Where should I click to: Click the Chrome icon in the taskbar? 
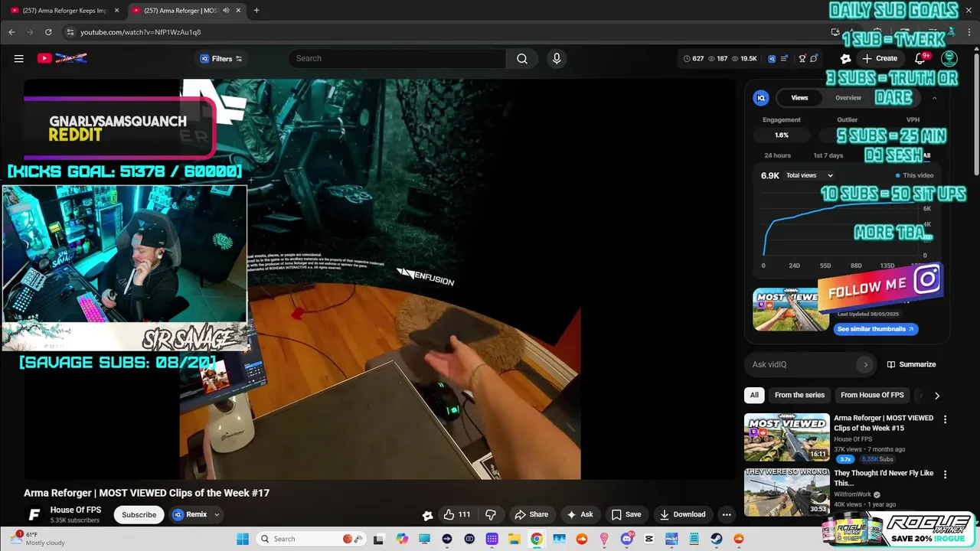click(x=537, y=539)
